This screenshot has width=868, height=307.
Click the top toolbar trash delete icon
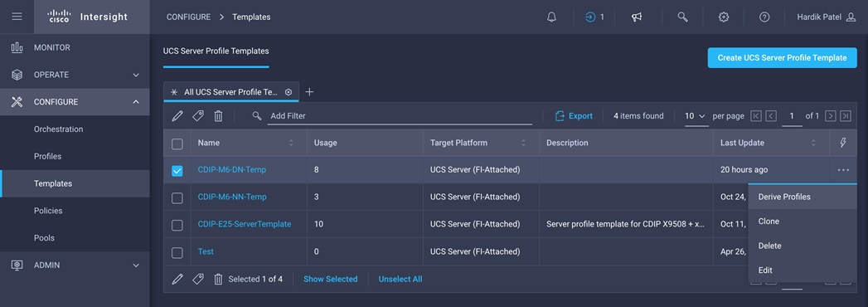219,116
